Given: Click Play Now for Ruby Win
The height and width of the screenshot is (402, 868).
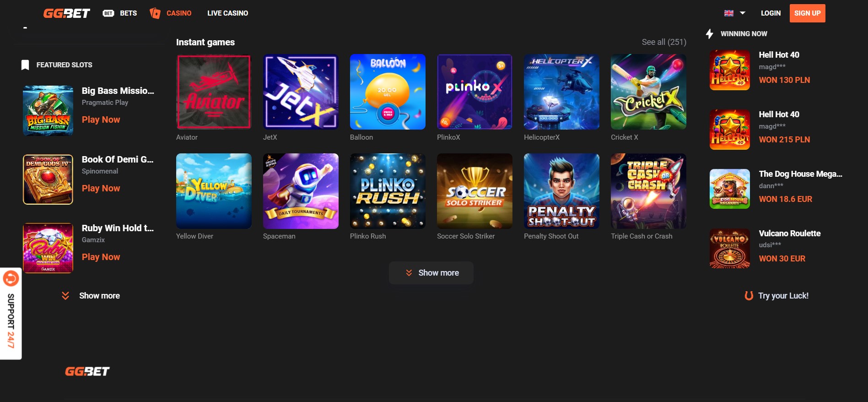Looking at the screenshot, I should pyautogui.click(x=101, y=257).
